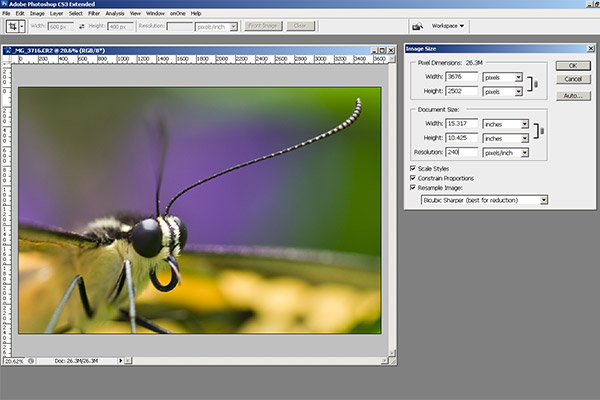This screenshot has width=600, height=400.
Task: Click the document size chain link icon
Action: (541, 131)
